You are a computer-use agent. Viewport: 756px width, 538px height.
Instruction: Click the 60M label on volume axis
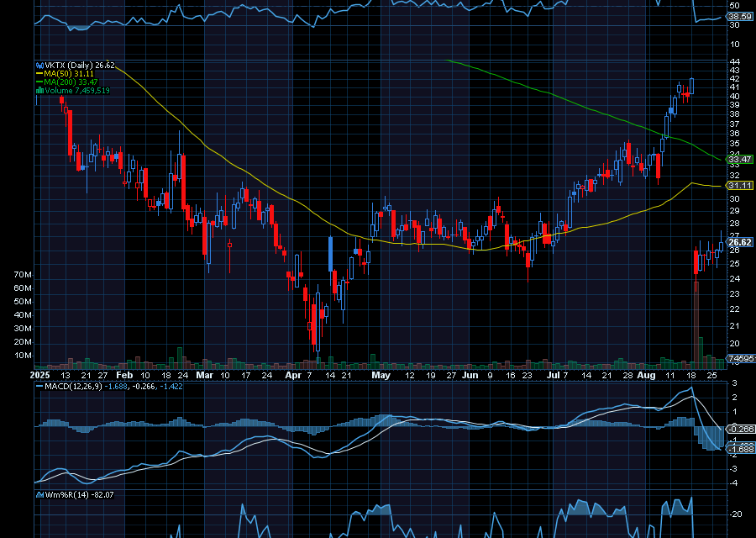(x=23, y=288)
